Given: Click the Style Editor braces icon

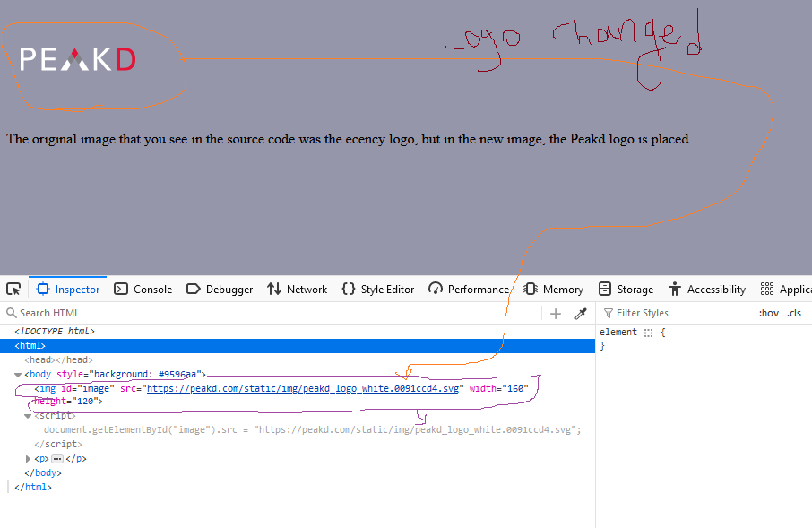Looking at the screenshot, I should (349, 290).
